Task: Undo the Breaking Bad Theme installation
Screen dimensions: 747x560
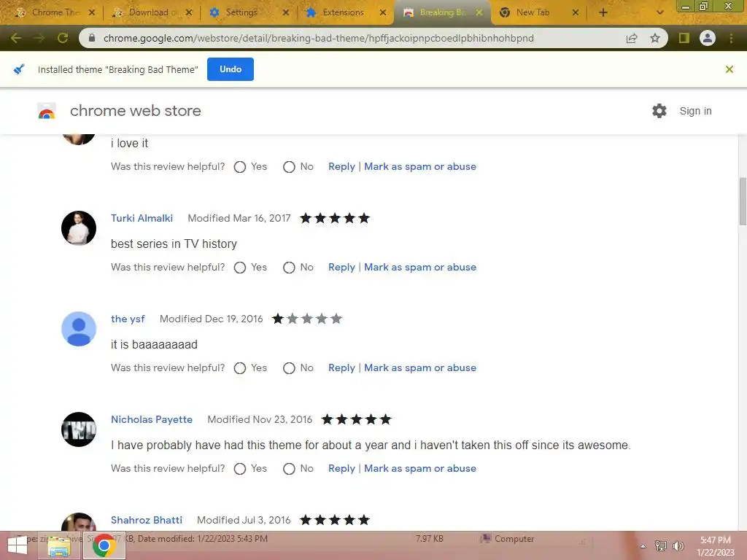Action: click(x=231, y=69)
